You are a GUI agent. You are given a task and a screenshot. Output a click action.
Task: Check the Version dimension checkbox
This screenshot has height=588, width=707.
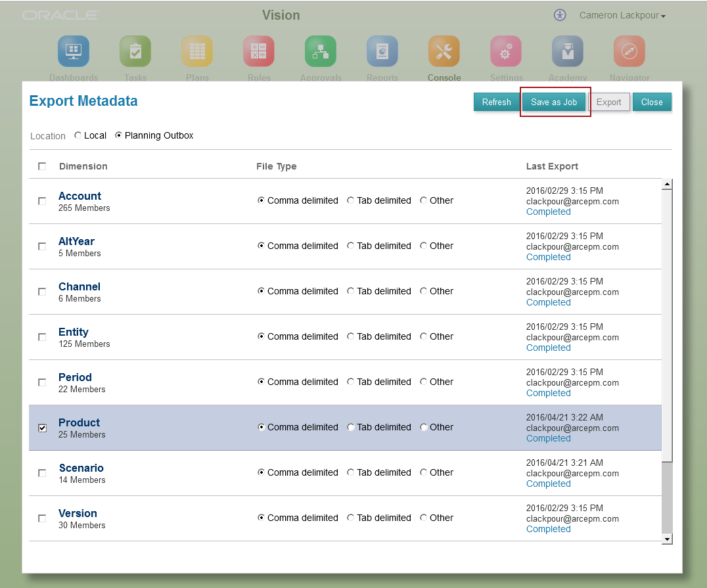pos(42,518)
